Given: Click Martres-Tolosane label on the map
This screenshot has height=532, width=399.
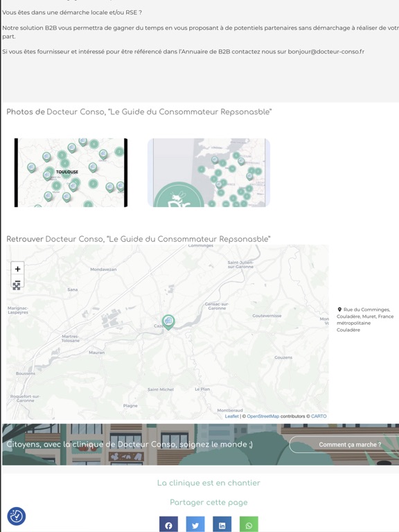Looking at the screenshot, I should coord(71,338).
